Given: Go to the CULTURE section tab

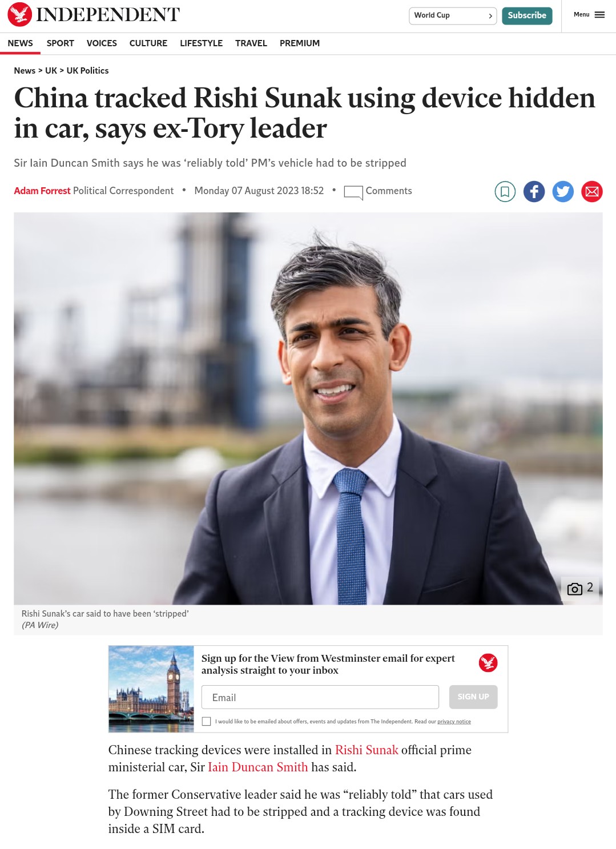Looking at the screenshot, I should (148, 43).
